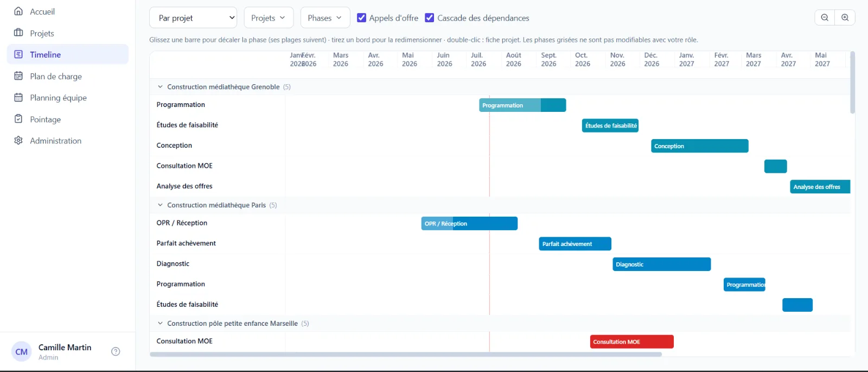Uncheck the Appels d'offre checkbox
This screenshot has width=868, height=372.
coord(361,18)
